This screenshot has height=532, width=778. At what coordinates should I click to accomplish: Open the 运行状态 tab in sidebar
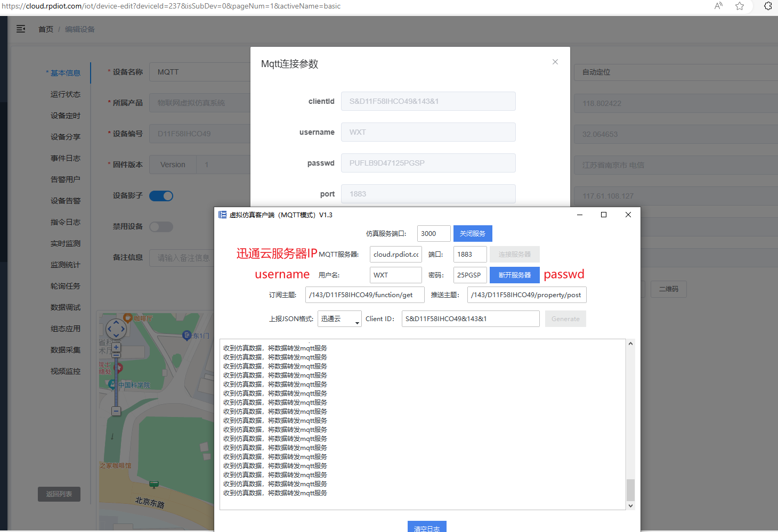point(66,94)
